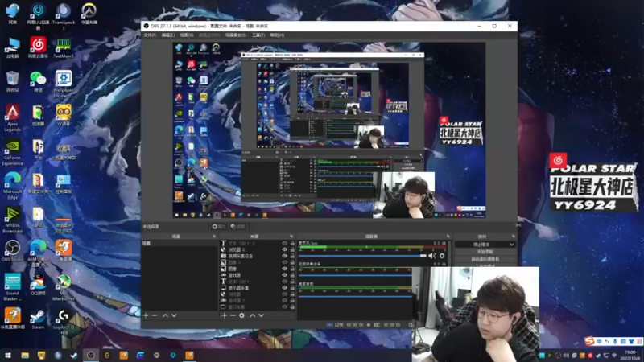Image resolution: width=644 pixels, height=362 pixels.
Task: Open File Explorer from the taskbar
Action: pos(25,356)
